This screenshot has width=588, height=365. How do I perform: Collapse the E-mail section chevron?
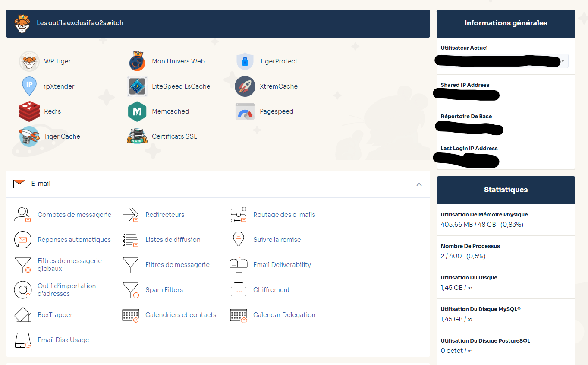click(419, 184)
